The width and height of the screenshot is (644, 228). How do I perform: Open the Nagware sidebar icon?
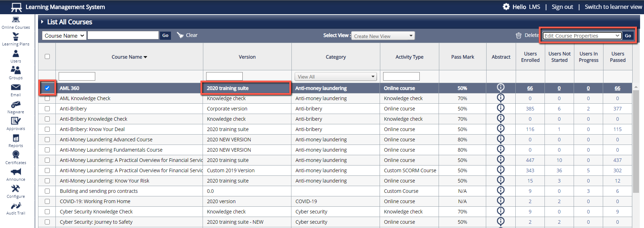point(16,105)
